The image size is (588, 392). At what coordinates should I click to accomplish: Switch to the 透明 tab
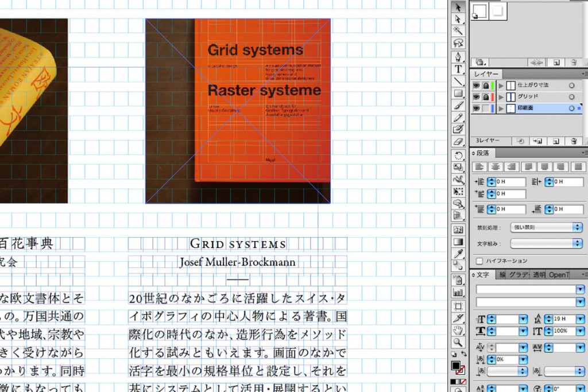[539, 275]
